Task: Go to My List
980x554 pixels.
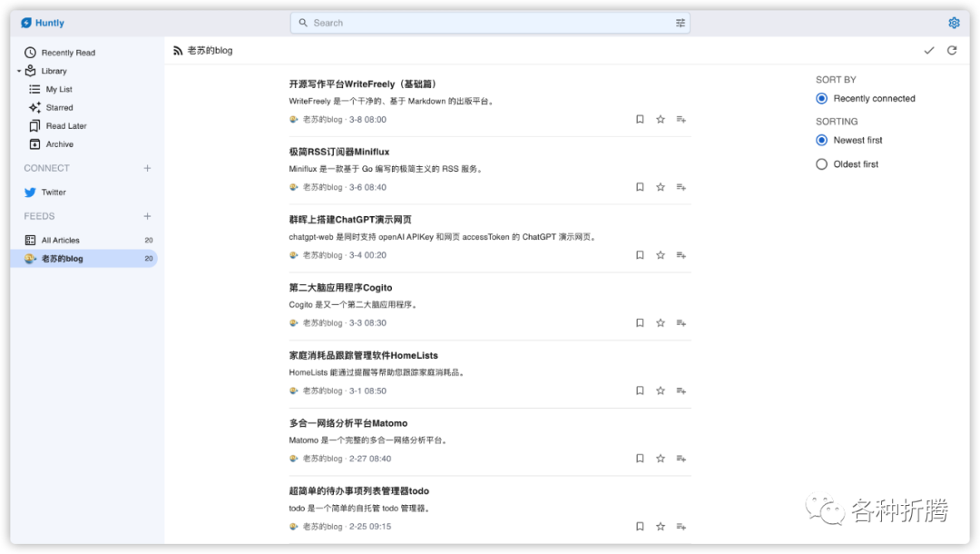Action: click(x=59, y=89)
